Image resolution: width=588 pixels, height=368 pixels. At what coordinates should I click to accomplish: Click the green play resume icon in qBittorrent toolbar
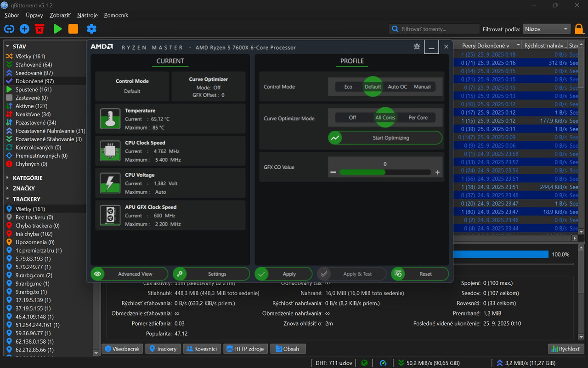point(57,29)
